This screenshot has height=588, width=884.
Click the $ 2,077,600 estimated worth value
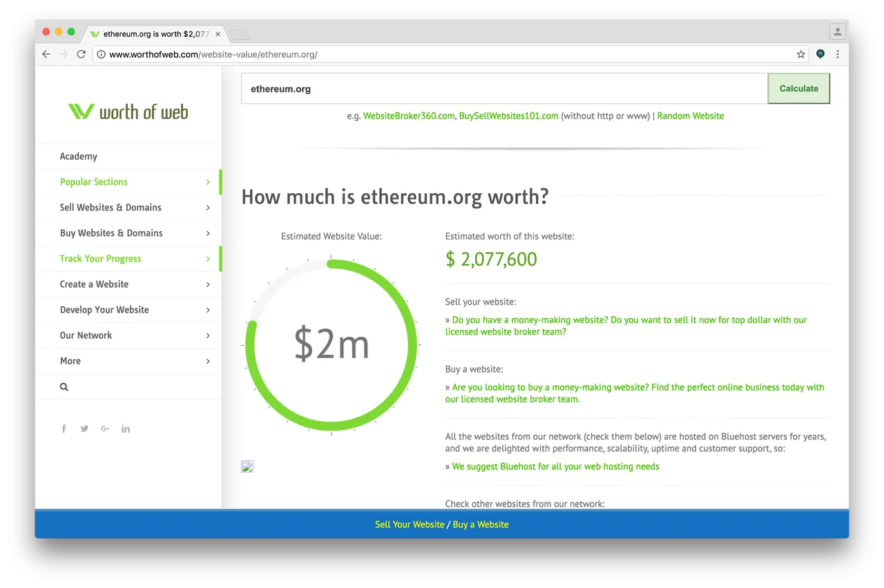click(x=491, y=259)
